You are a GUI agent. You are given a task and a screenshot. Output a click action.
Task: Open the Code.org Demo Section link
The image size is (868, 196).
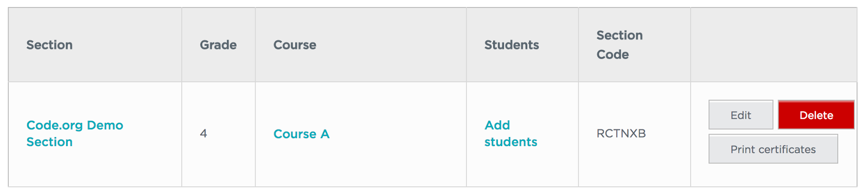click(x=75, y=134)
